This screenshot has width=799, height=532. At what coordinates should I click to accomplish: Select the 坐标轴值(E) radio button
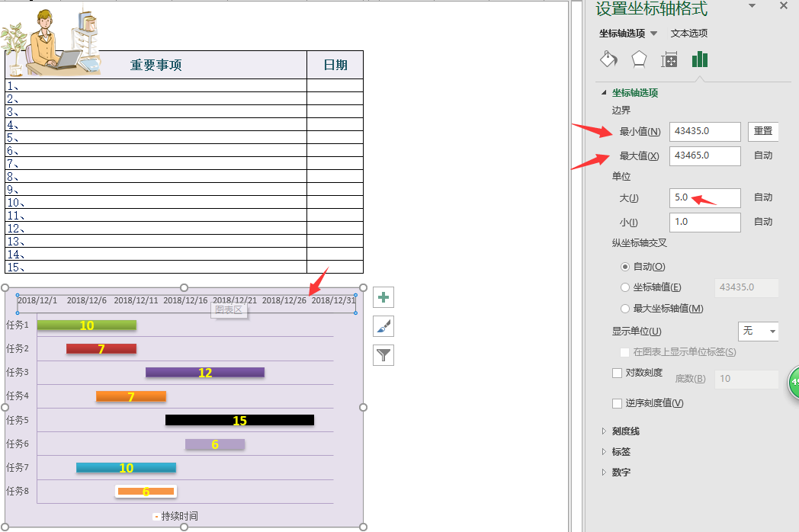coord(625,287)
